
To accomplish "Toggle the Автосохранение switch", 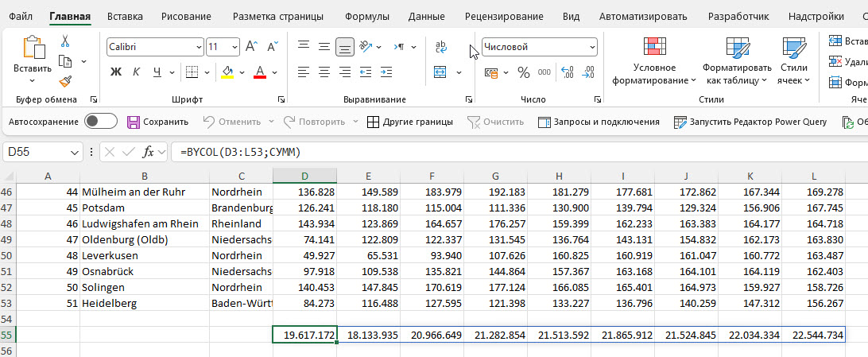I will point(101,122).
